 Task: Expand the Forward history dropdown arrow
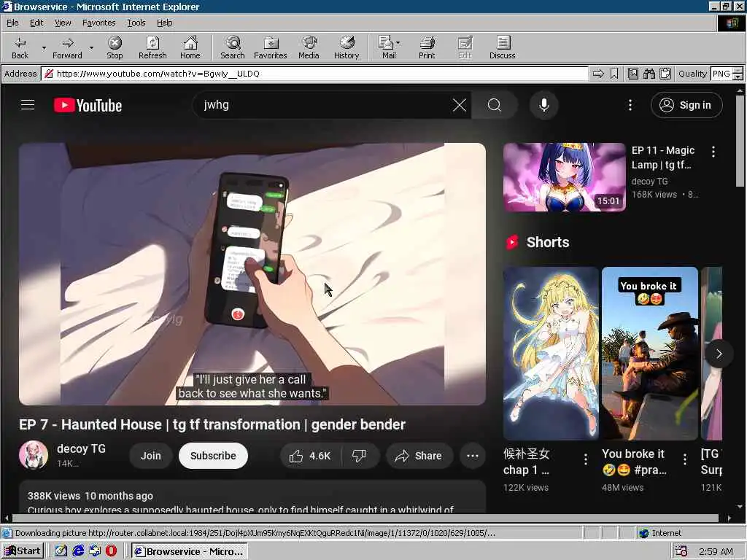pos(91,47)
